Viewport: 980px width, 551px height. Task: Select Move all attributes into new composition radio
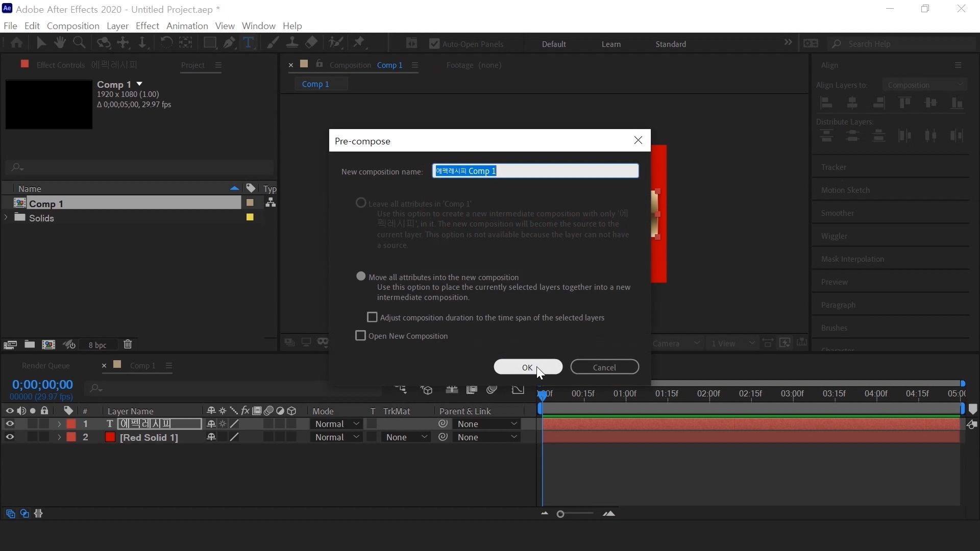(x=361, y=277)
